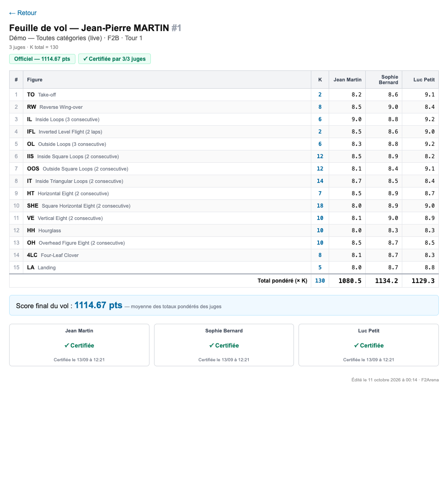Click IT Inside Triangular Loops figure
Viewport: 448px width, 503px height.
75,181
